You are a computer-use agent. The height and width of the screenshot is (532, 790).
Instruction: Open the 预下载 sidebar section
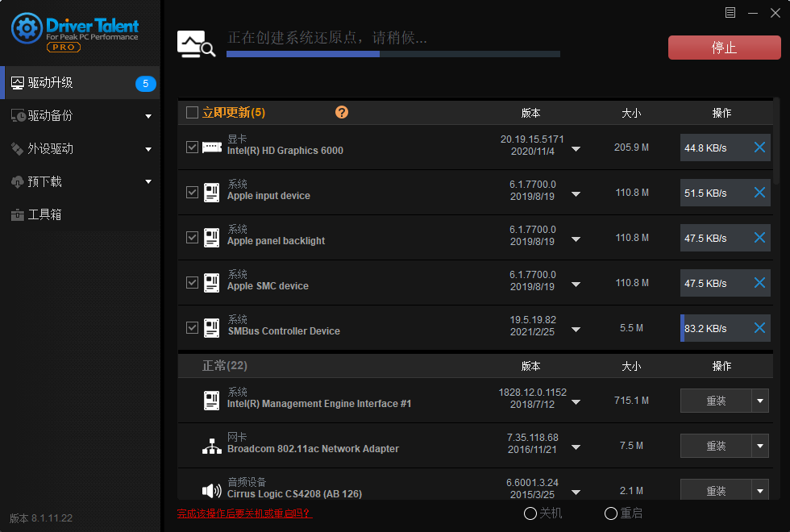(80, 181)
